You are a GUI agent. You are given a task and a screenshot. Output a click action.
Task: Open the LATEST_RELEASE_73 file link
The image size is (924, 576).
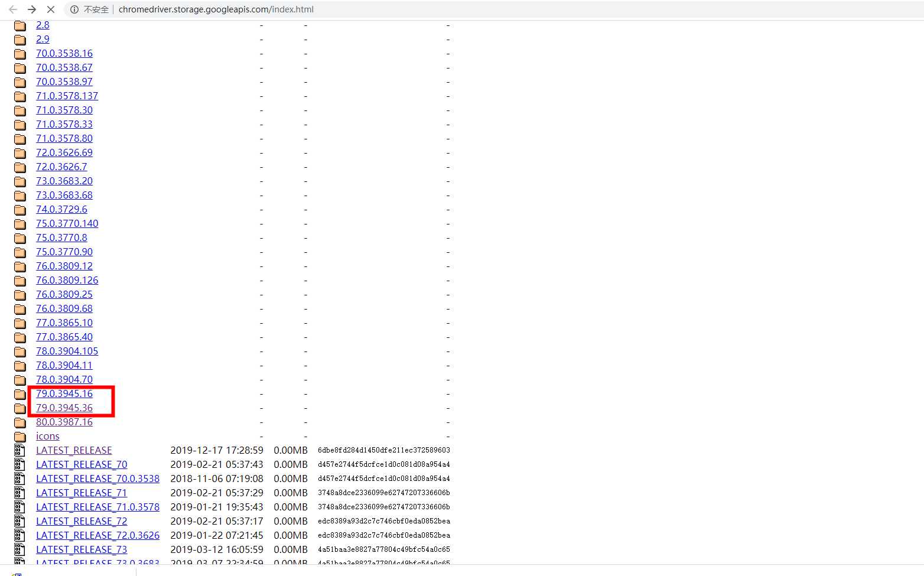[x=82, y=549]
